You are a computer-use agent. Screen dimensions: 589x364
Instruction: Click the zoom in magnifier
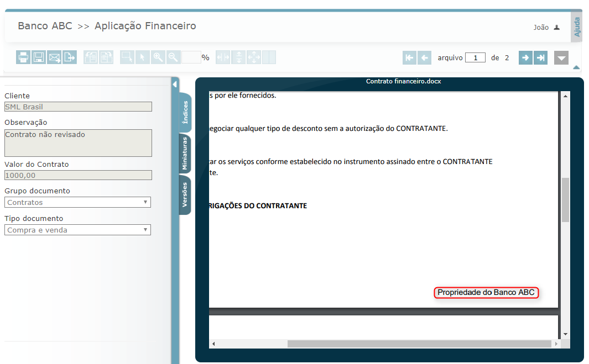(x=158, y=57)
